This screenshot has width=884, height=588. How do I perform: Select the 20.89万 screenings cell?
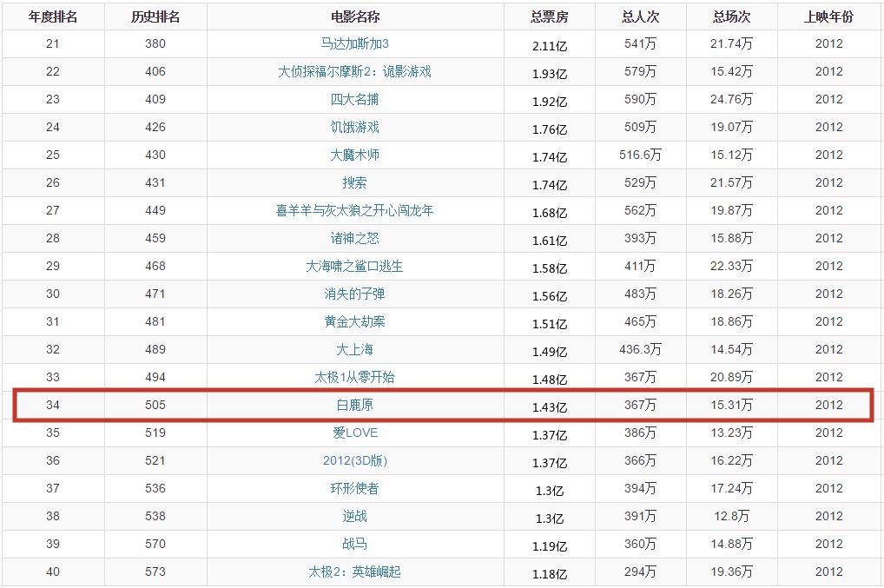(732, 377)
